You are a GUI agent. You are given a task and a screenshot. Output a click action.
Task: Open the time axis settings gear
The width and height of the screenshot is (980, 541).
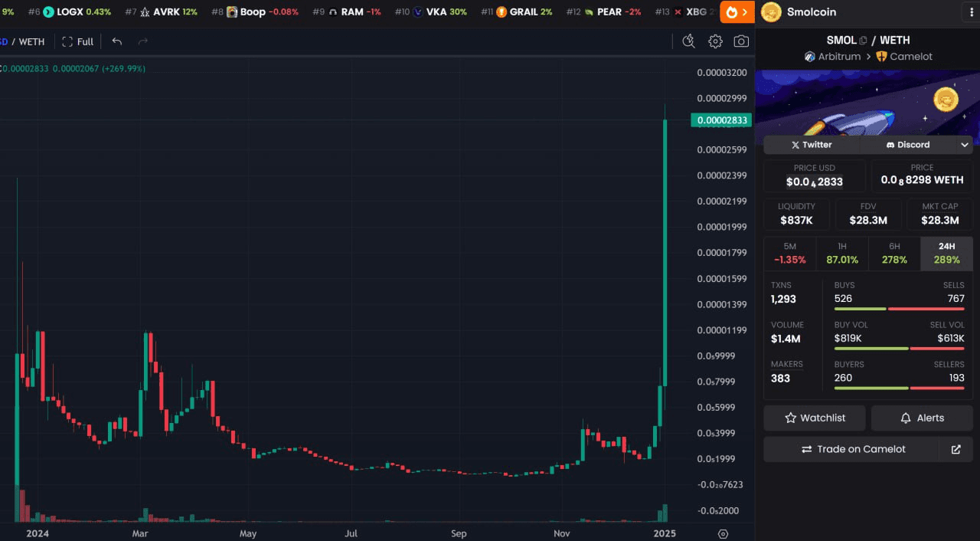[x=723, y=533]
